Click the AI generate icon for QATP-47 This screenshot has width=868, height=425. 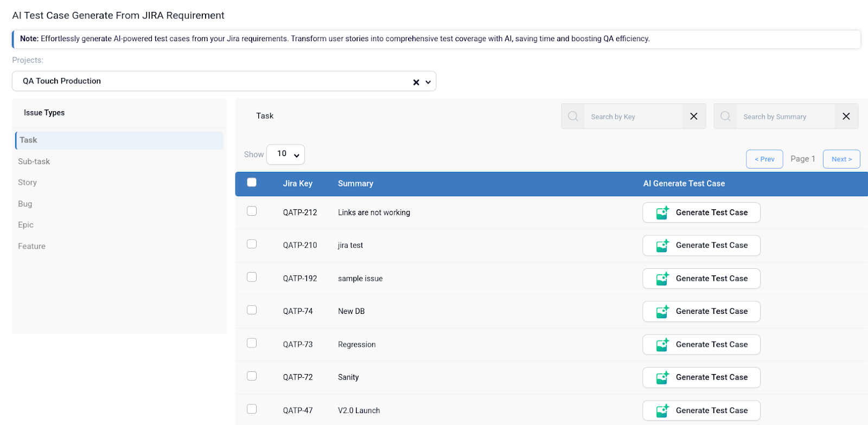tap(662, 411)
